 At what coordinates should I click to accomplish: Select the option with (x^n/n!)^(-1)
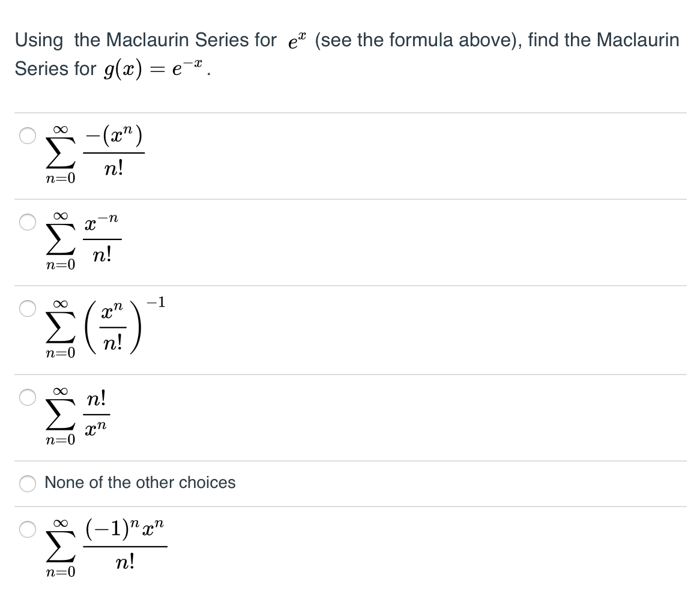[26, 310]
